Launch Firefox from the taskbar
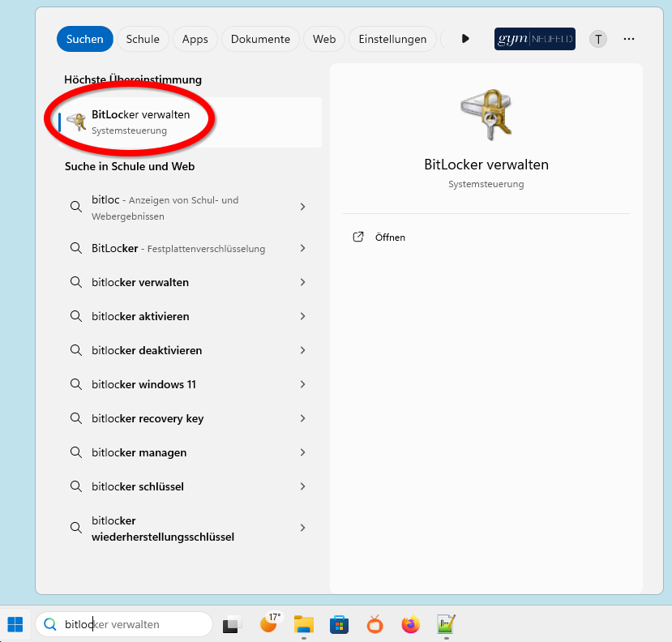 (x=411, y=624)
